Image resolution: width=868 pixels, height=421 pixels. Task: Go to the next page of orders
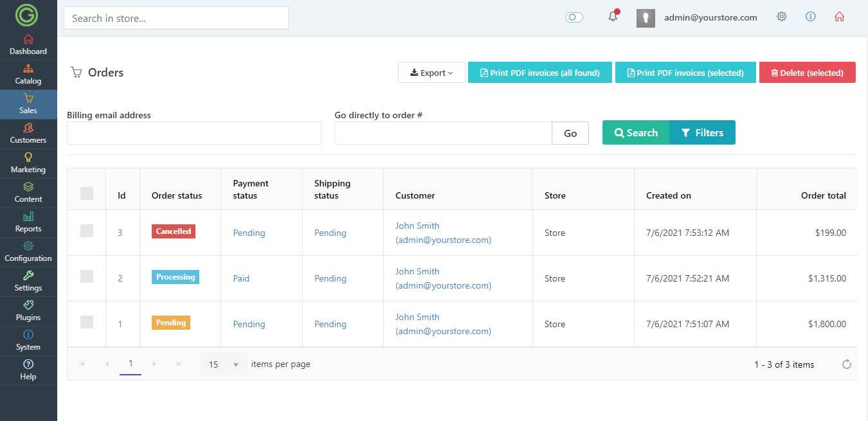click(x=154, y=364)
